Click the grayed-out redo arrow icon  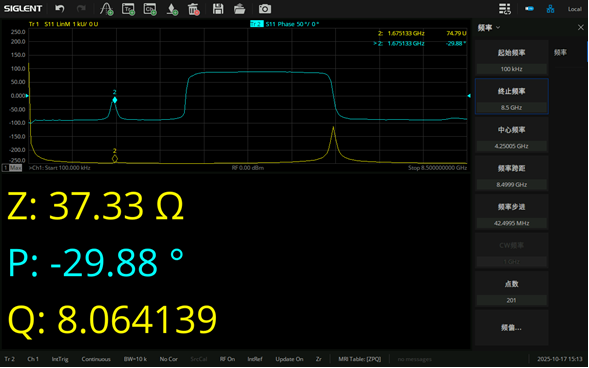81,9
